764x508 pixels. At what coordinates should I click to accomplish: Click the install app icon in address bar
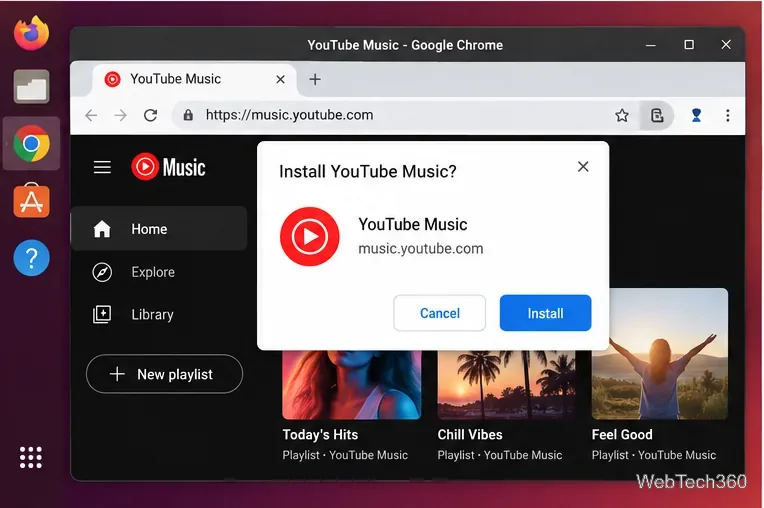pos(657,115)
